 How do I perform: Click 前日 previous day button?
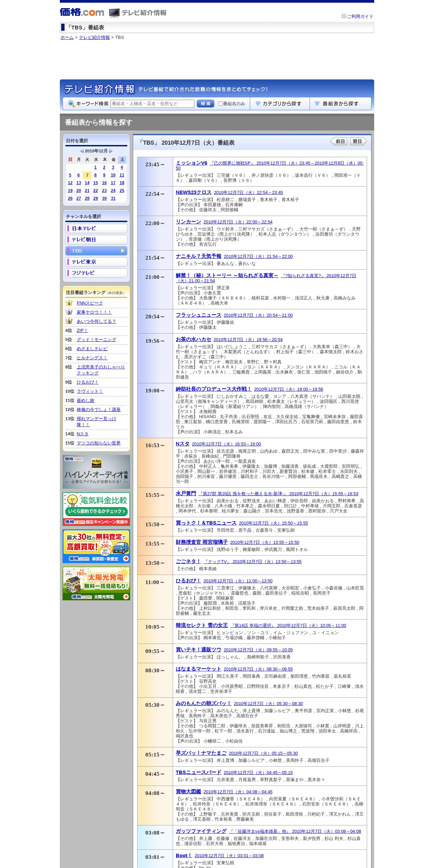[339, 141]
